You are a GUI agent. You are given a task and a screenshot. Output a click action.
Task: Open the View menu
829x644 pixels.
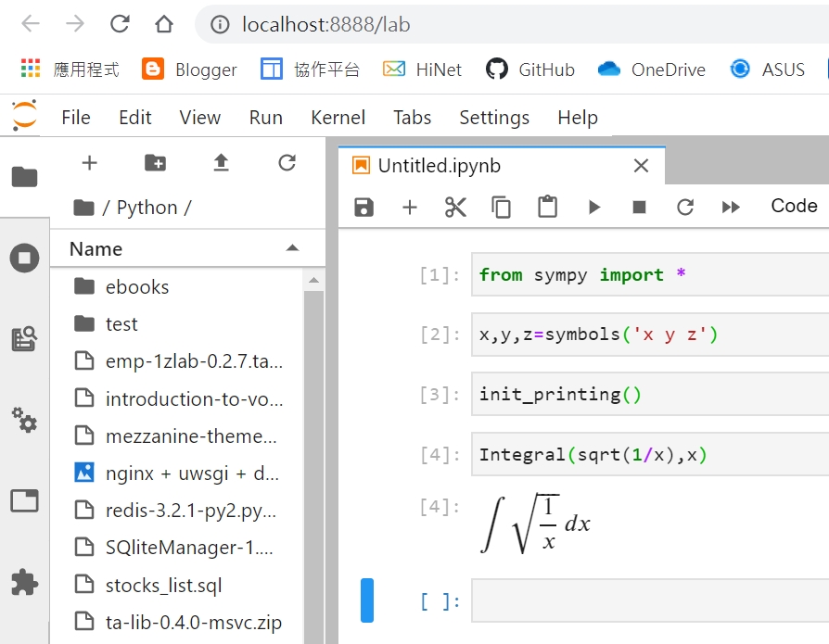(x=200, y=118)
